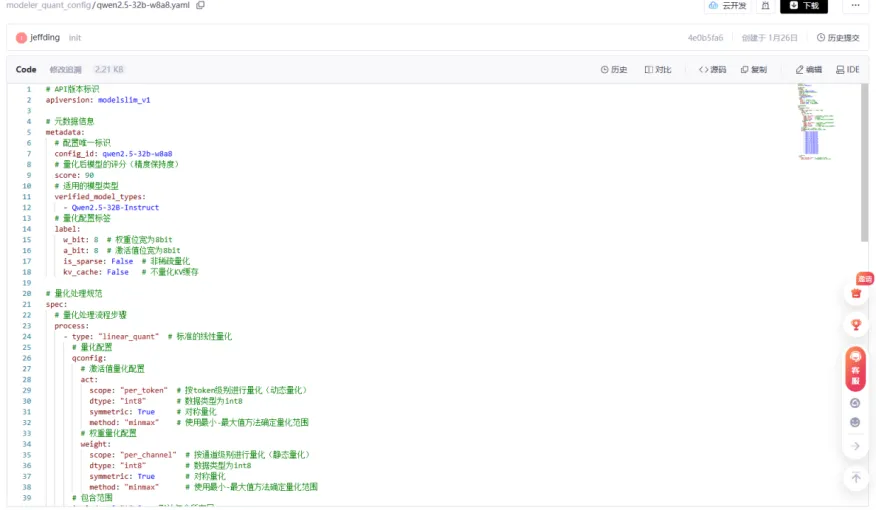Screen dimensions: 876x511
Task: Open the three-dot more options menu
Action: pos(855,5)
